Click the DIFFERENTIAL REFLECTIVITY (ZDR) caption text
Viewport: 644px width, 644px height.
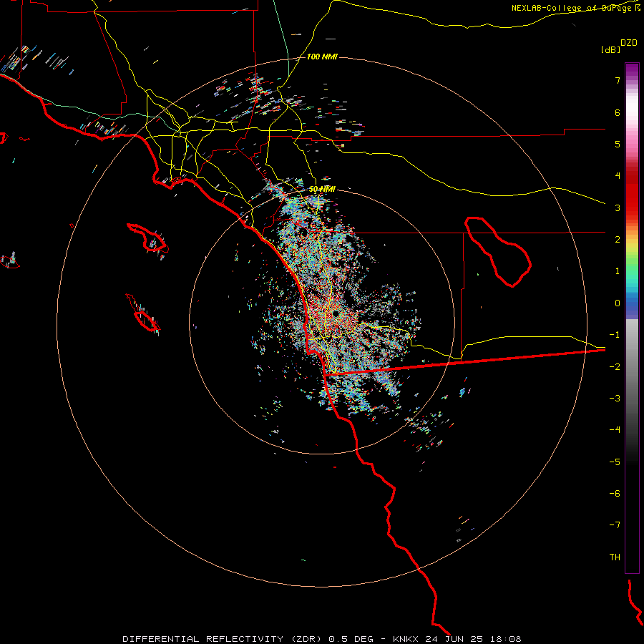[222, 639]
